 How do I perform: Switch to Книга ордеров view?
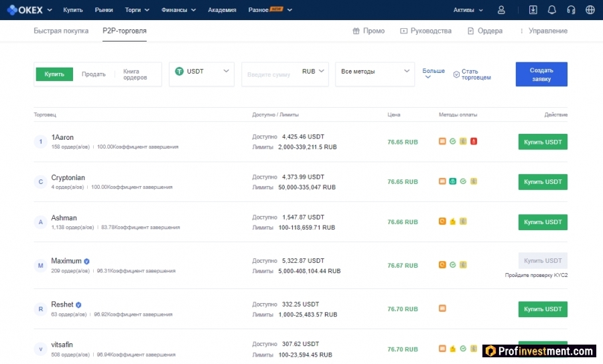click(135, 74)
